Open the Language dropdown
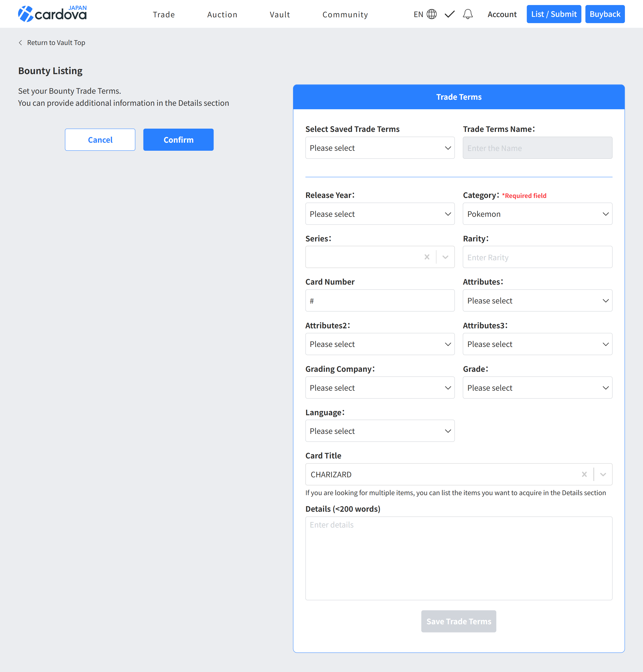 380,431
